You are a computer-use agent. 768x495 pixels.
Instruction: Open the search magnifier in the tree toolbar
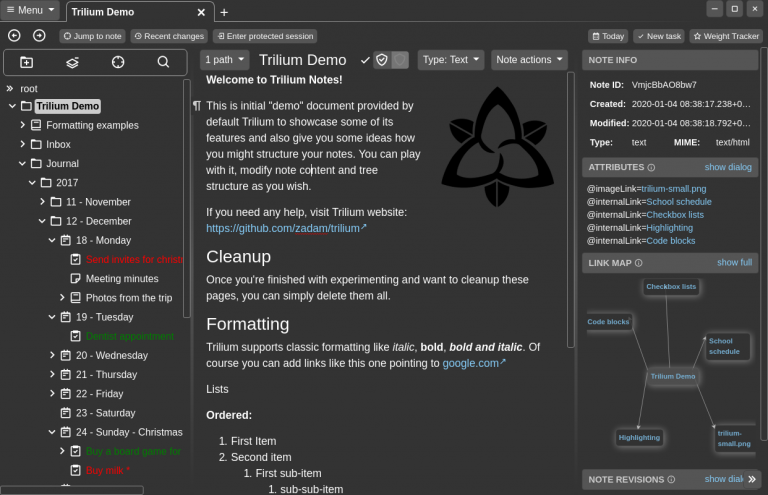tap(163, 62)
